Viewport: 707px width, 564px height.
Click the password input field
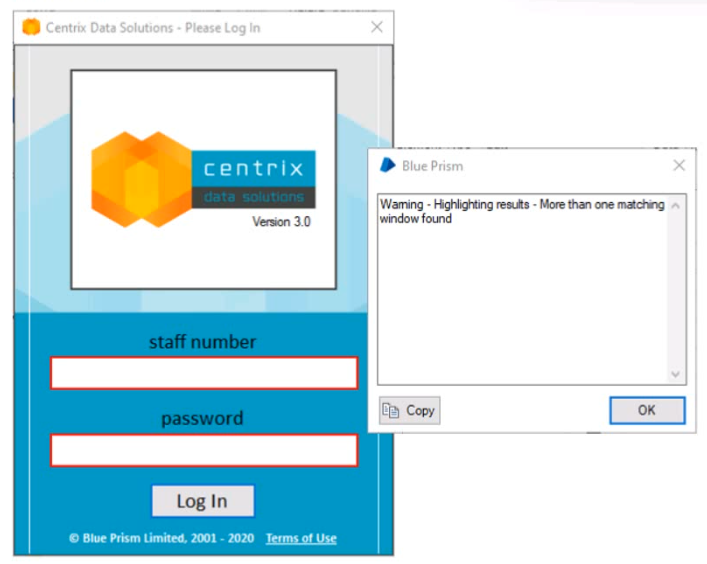[204, 450]
